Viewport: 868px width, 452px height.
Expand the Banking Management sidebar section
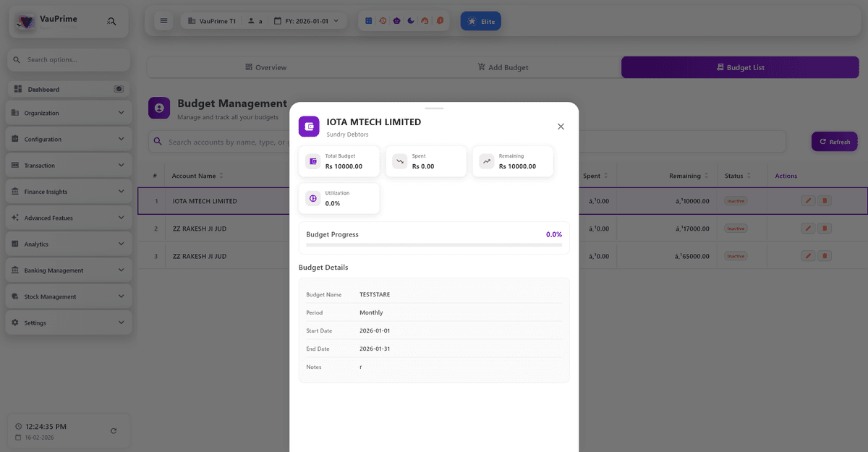coord(69,270)
